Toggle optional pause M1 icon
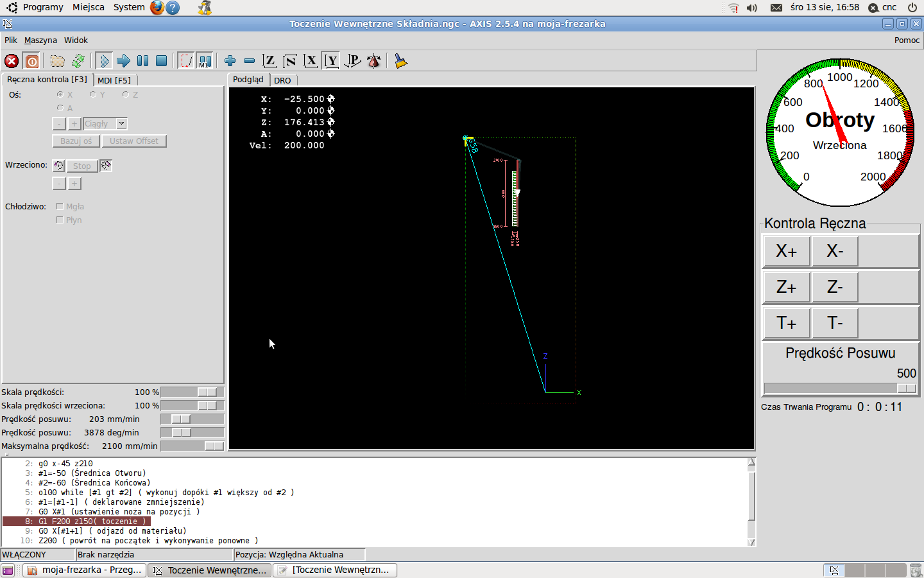Screen dimensions: 924x578 point(205,61)
